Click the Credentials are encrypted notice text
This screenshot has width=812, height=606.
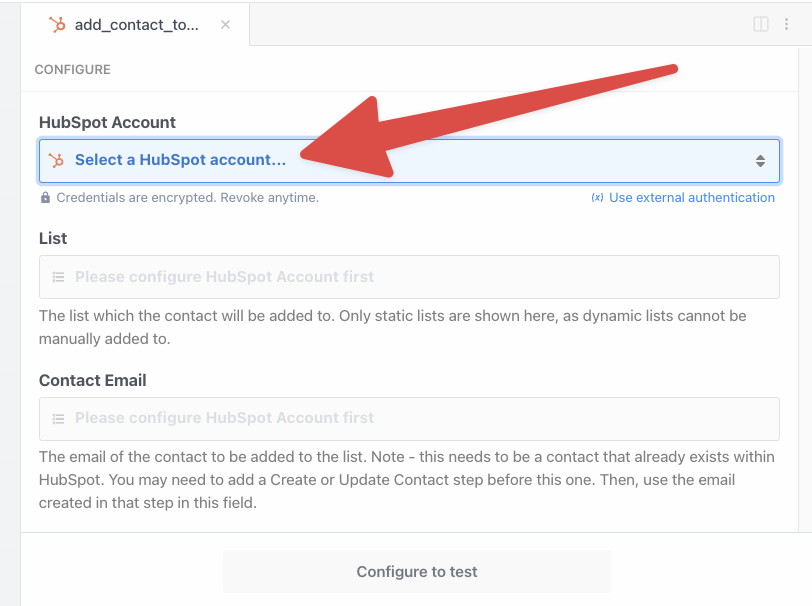(187, 198)
